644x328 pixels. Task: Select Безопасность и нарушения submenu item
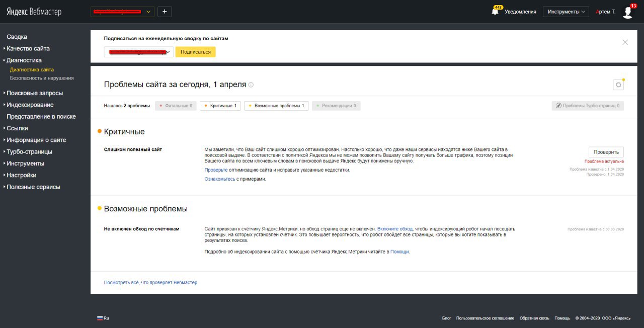click(x=42, y=78)
